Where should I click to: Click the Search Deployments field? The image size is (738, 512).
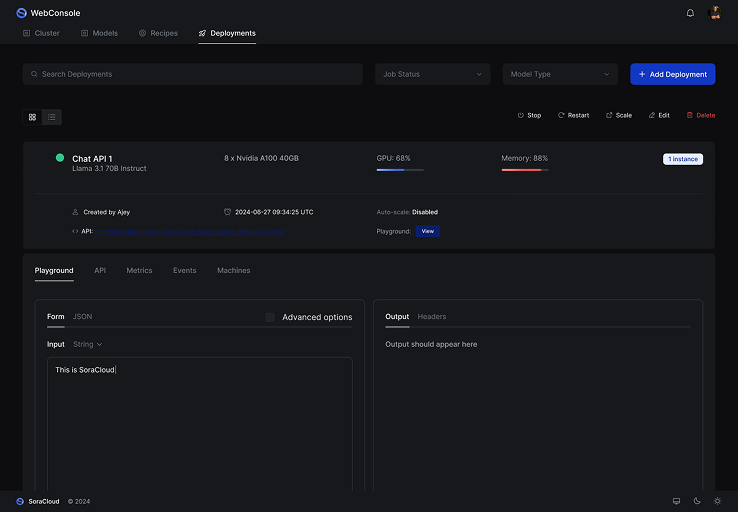[193, 74]
